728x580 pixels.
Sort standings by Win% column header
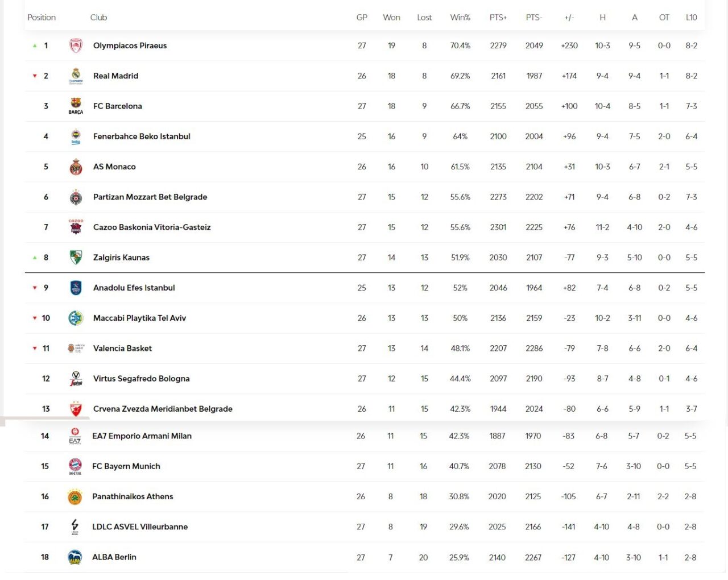460,18
